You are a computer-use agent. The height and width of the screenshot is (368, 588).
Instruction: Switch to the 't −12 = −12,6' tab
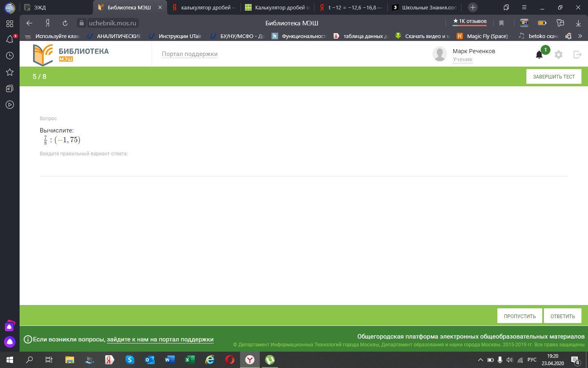350,7
